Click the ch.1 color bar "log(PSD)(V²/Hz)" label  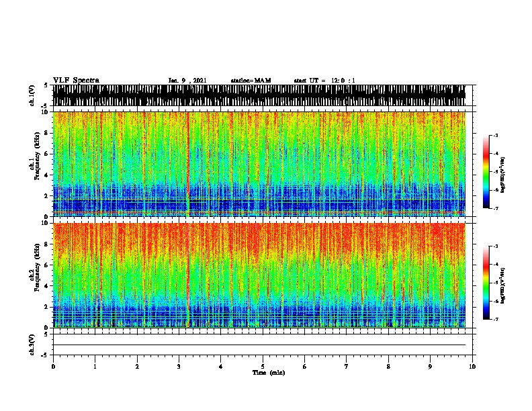pos(503,175)
